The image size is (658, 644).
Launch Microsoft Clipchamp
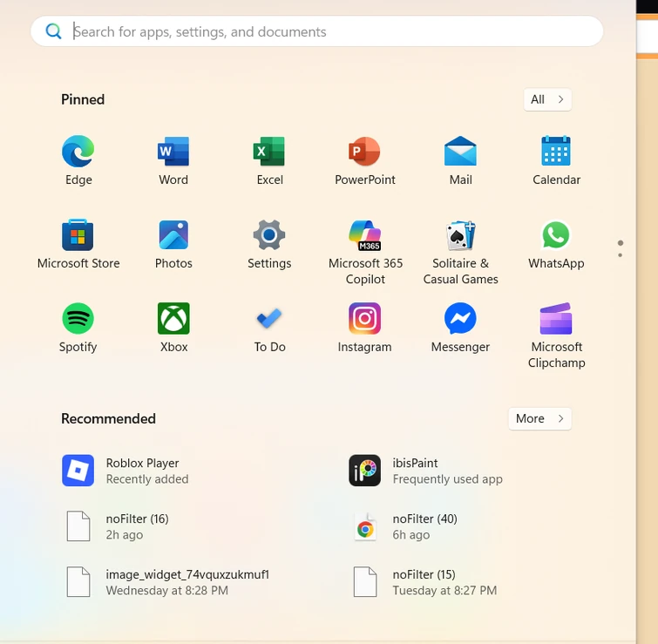[556, 336]
